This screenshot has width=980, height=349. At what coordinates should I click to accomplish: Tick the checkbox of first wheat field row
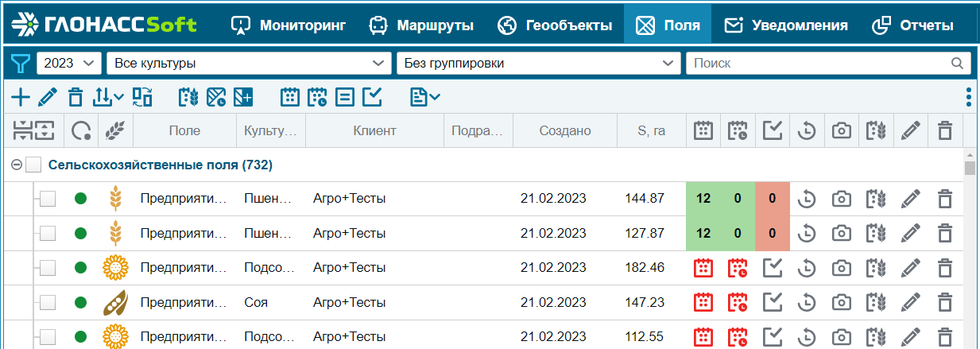click(x=48, y=199)
